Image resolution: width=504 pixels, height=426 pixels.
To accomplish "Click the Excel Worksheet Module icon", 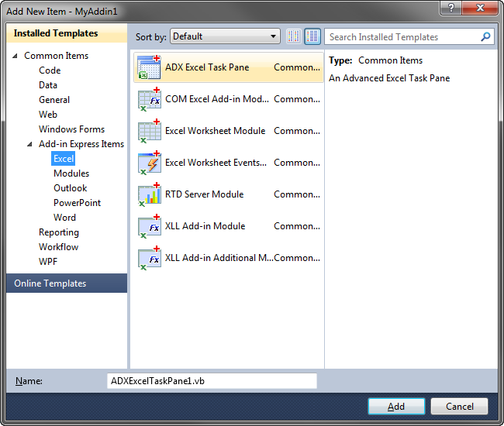I will [149, 131].
